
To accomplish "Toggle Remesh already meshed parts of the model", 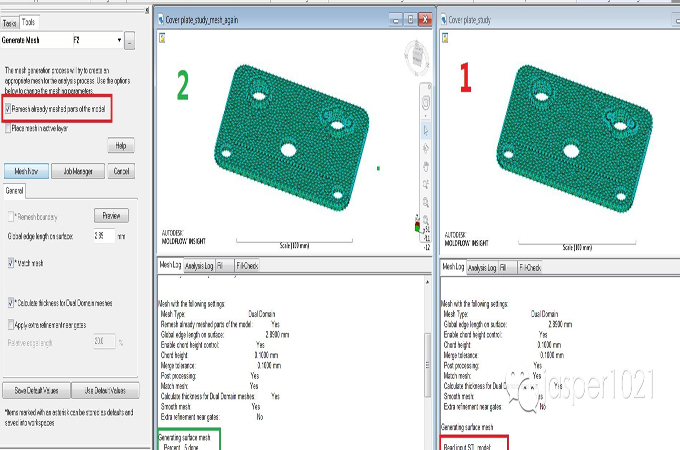I will [x=8, y=108].
